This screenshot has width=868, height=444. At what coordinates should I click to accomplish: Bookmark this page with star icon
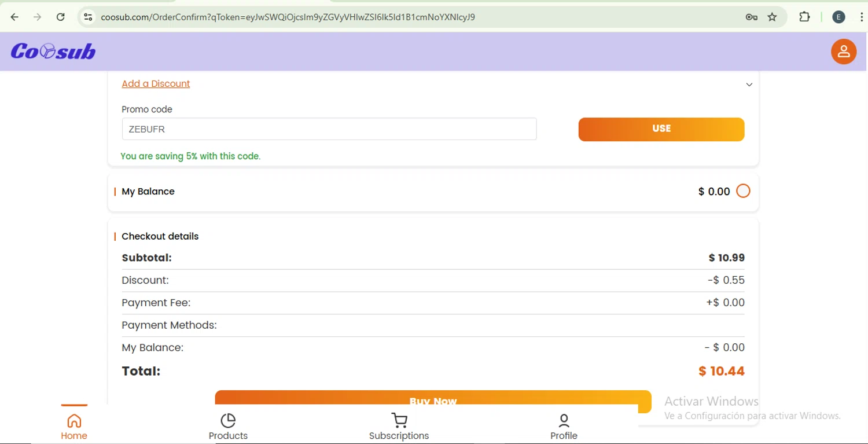point(773,17)
